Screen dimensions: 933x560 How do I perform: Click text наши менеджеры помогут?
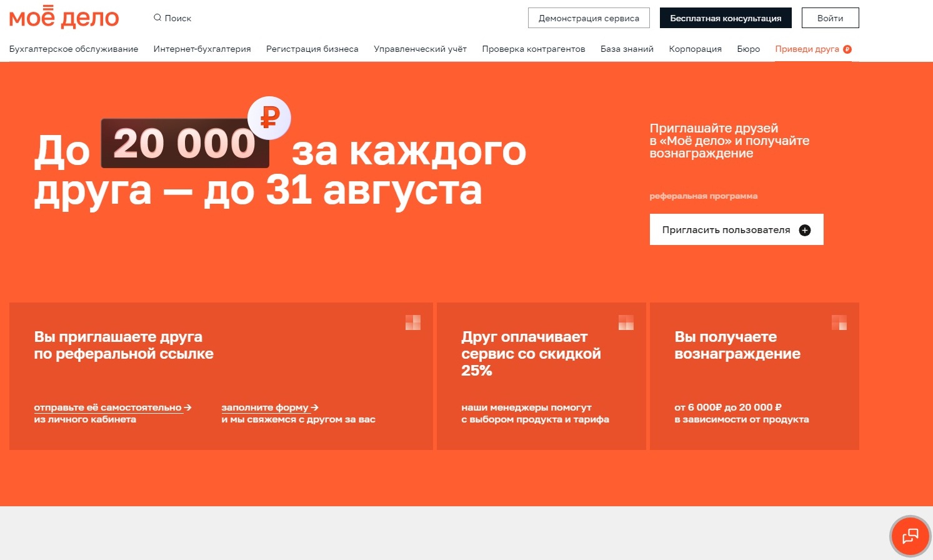[x=526, y=407]
